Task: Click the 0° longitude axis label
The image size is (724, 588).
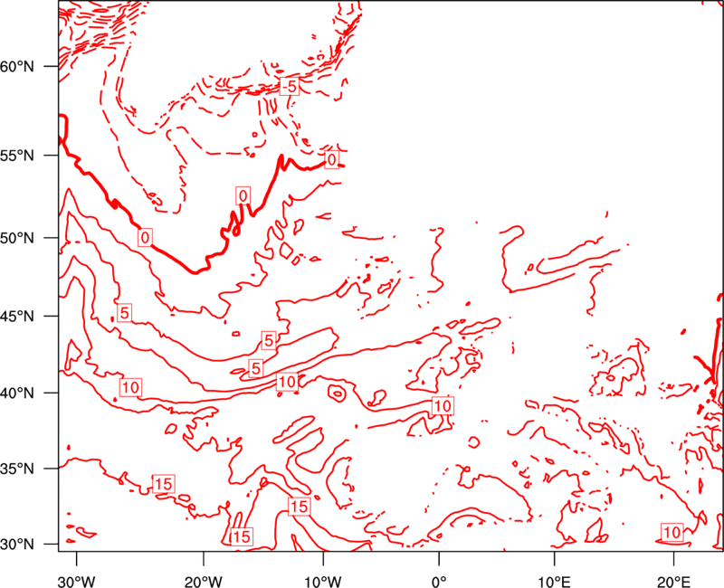Action: [439, 581]
